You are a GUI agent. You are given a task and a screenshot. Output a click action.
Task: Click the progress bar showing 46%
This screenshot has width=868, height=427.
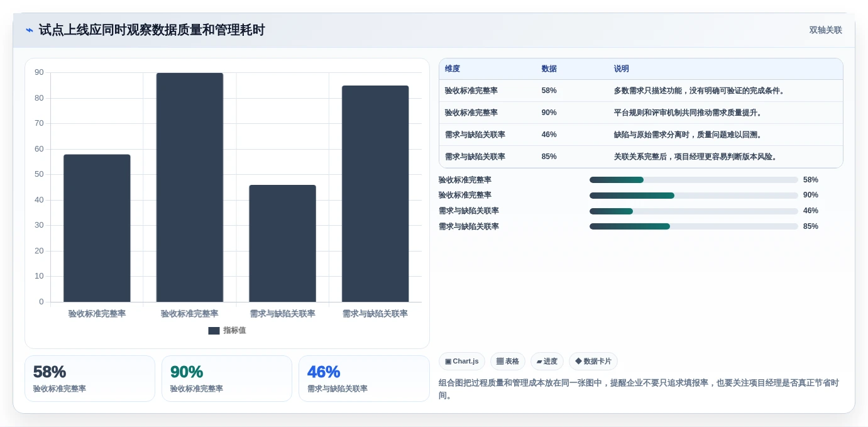click(x=694, y=211)
